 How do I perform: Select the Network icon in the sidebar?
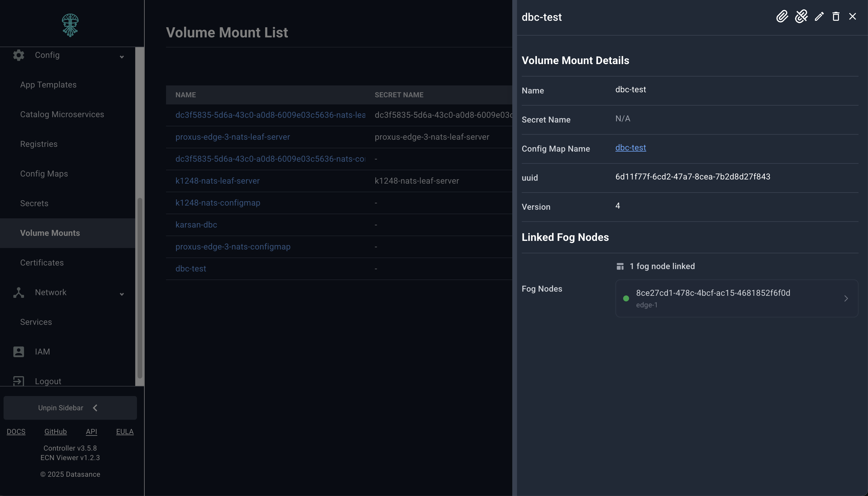point(18,292)
